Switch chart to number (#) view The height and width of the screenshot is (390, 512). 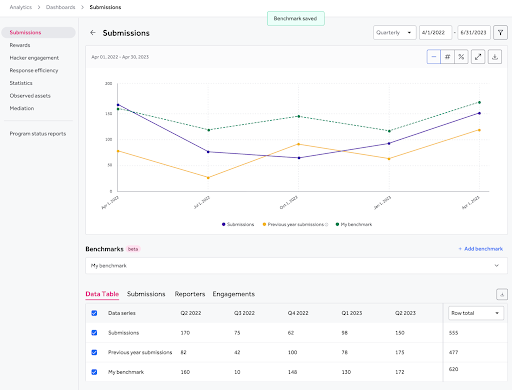[x=448, y=57]
